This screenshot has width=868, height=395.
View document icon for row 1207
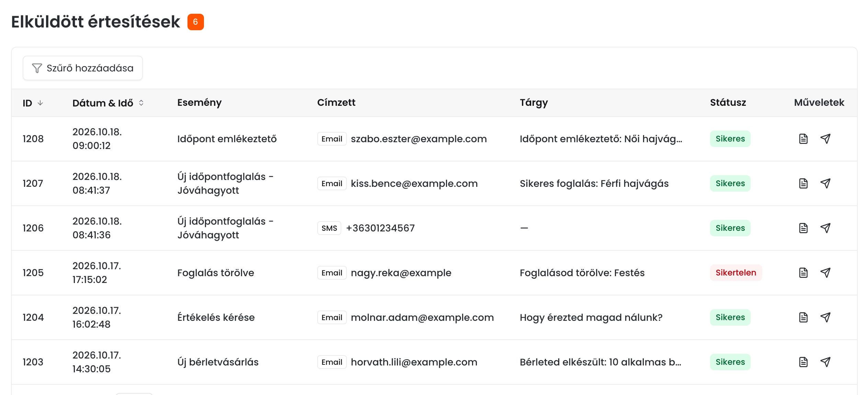pos(803,183)
